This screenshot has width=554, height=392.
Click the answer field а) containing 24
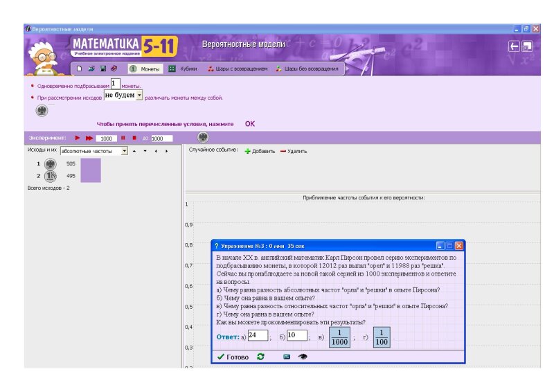[258, 336]
